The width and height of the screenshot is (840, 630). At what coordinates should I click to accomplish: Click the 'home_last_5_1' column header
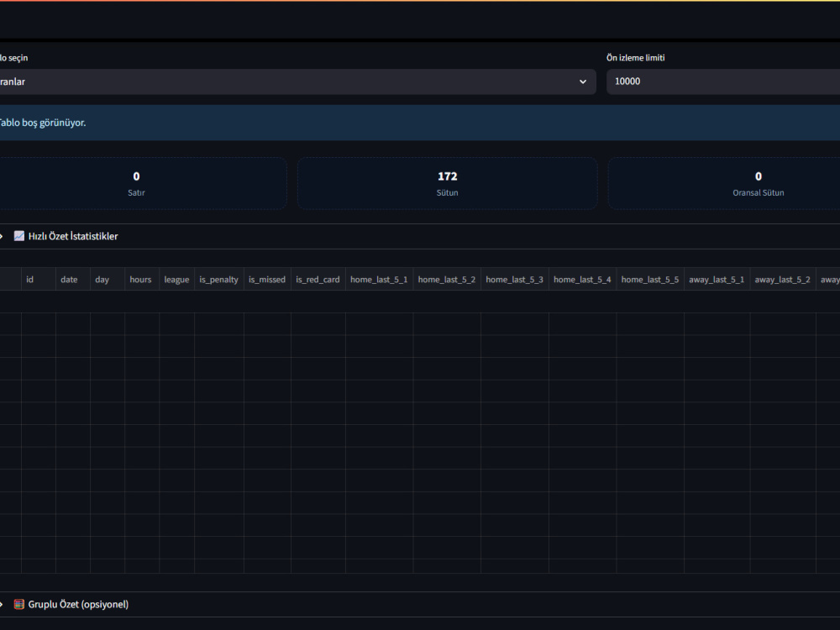(380, 279)
